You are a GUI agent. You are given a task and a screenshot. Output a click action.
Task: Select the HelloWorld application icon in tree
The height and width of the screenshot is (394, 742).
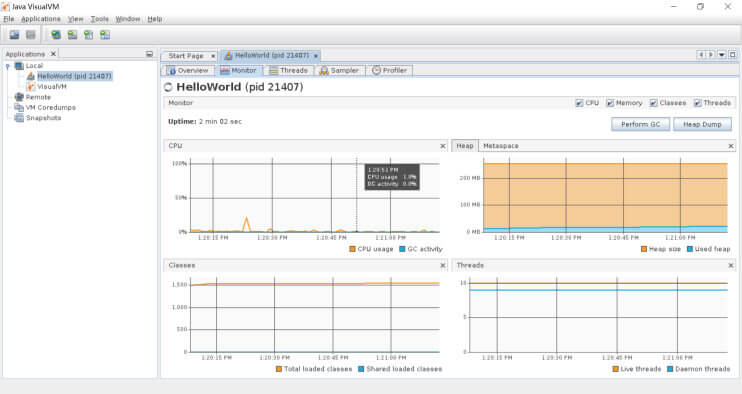pyautogui.click(x=31, y=76)
